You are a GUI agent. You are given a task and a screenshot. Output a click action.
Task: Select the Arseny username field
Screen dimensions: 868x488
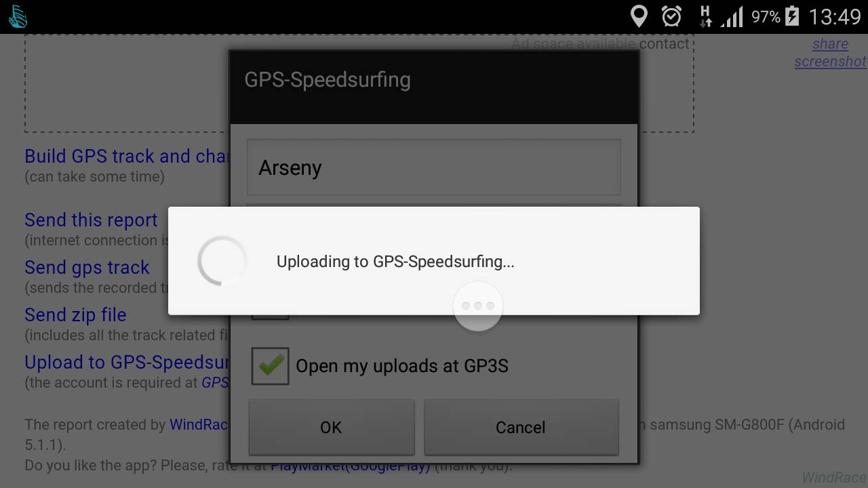pos(433,167)
